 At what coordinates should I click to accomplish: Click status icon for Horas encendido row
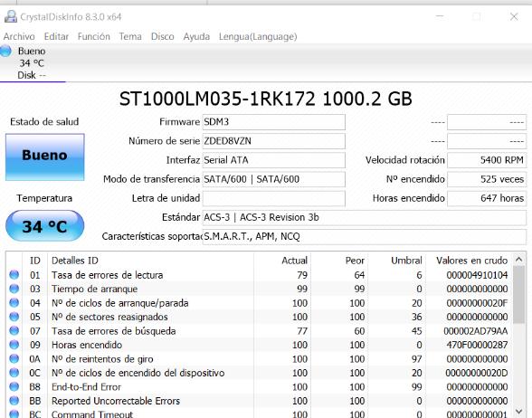click(14, 345)
